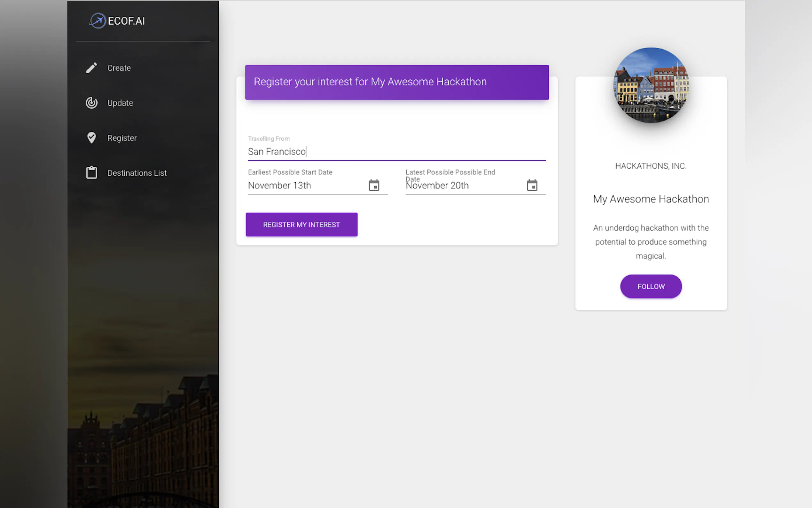The height and width of the screenshot is (508, 812).
Task: Click the ECOF.AI brand text
Action: 126,21
